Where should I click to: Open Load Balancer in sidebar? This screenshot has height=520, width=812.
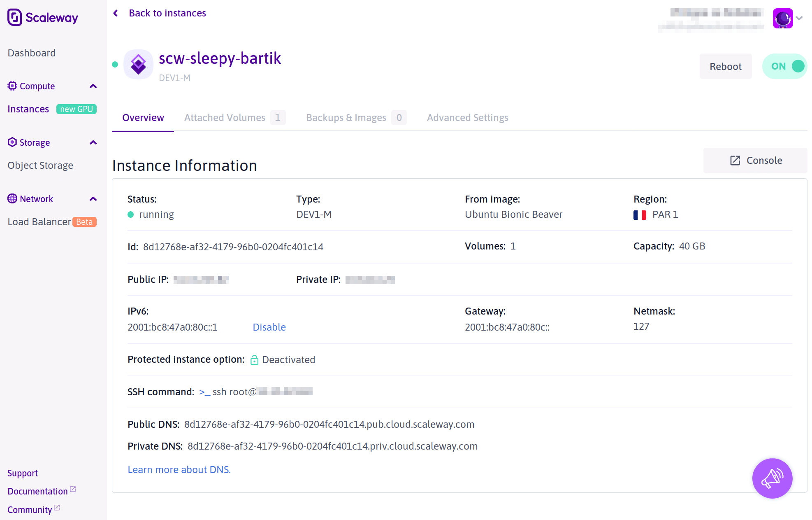(x=39, y=222)
